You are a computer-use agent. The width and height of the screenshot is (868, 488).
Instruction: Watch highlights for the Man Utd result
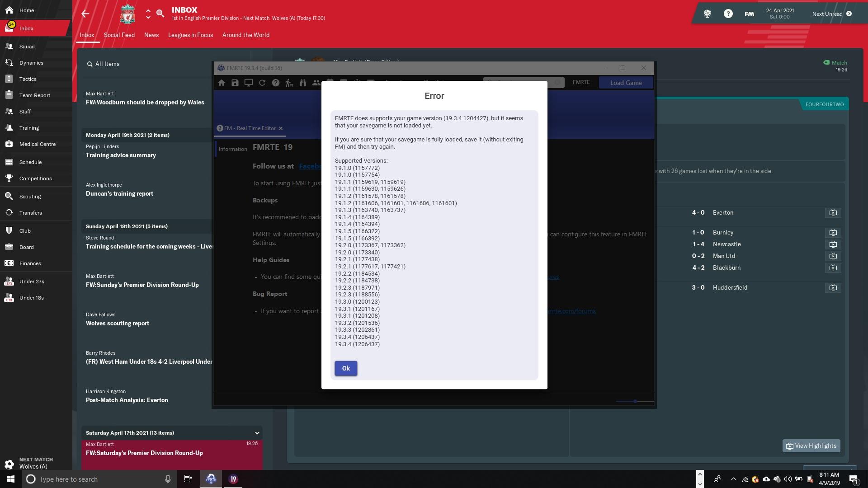[x=833, y=256]
